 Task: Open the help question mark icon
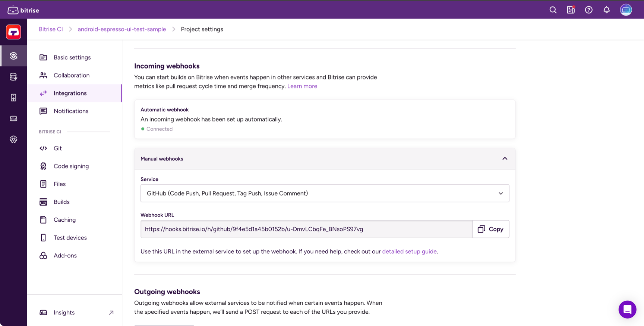(x=588, y=10)
